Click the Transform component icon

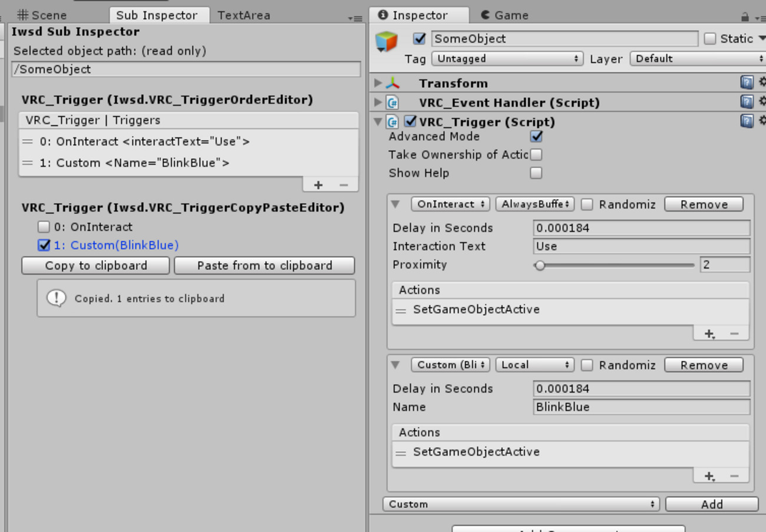[x=393, y=83]
